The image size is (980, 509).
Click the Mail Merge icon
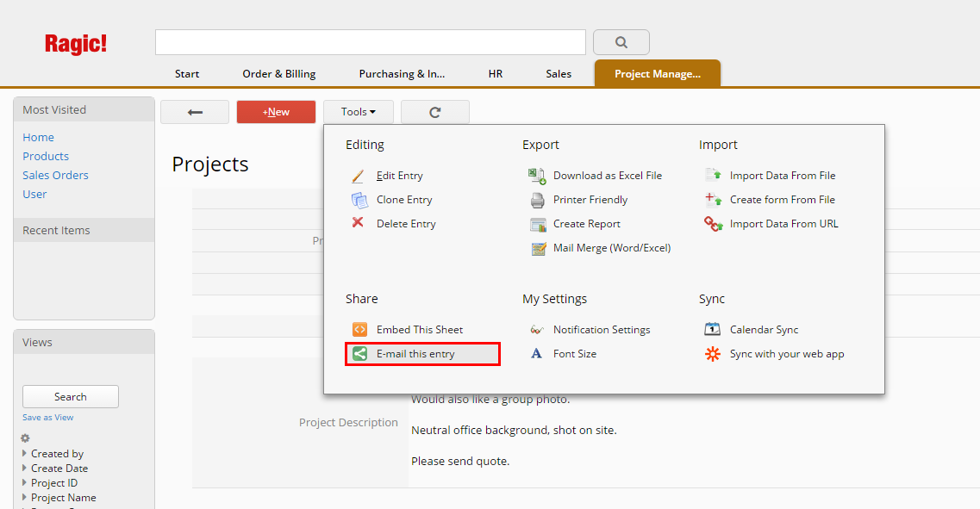pyautogui.click(x=539, y=249)
